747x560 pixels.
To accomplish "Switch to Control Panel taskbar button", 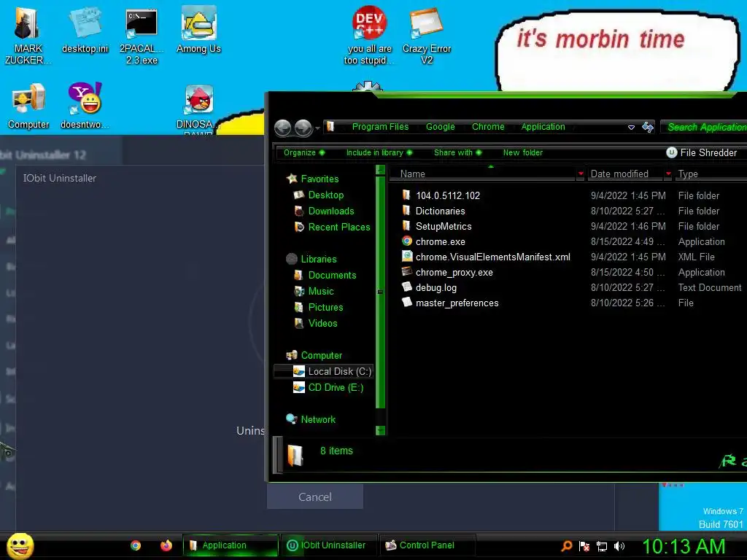I will (x=427, y=545).
